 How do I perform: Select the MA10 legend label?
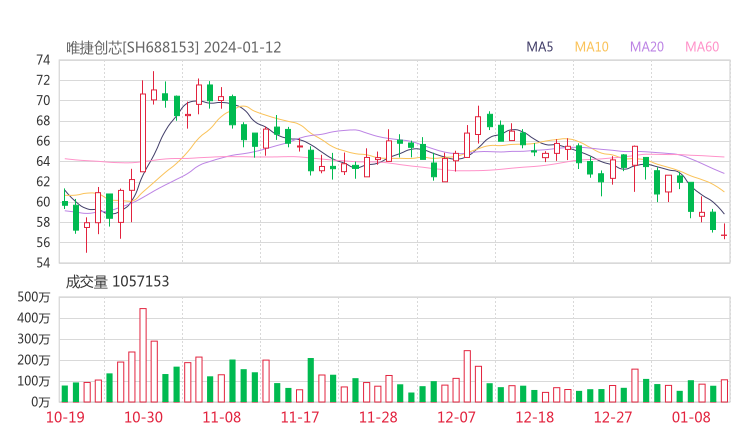(x=591, y=47)
